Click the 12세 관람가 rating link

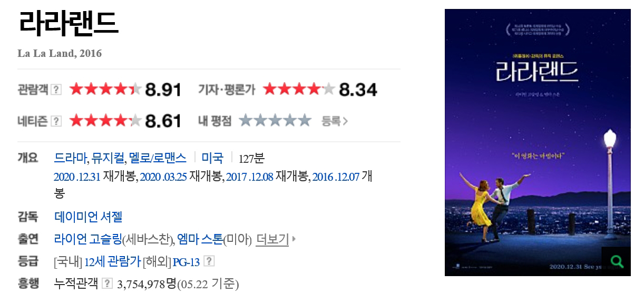coord(112,261)
